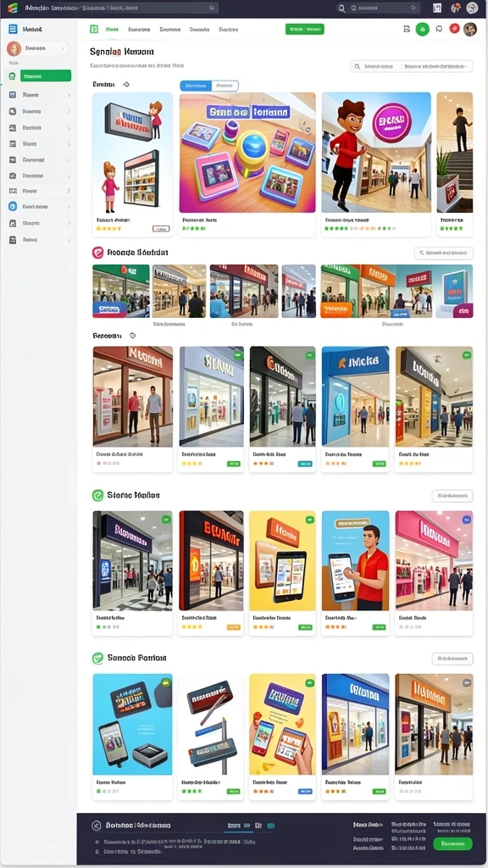This screenshot has width=488, height=868.
Task: Open the round green icon in top toolbar
Action: 422,30
